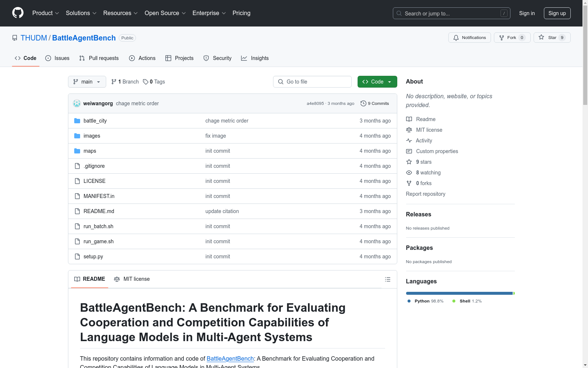Screen dimensions: 588x368
Task: View the 9 Commits history
Action: (375, 103)
